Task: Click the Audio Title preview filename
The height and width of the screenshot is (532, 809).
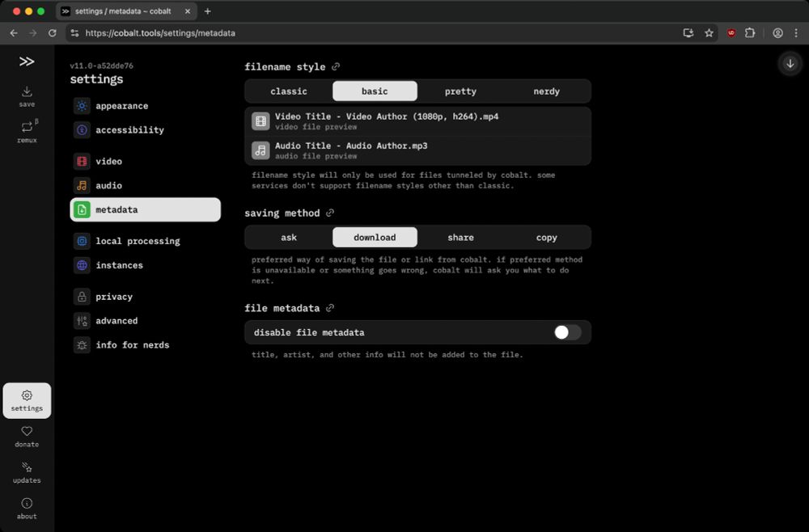Action: 351,146
